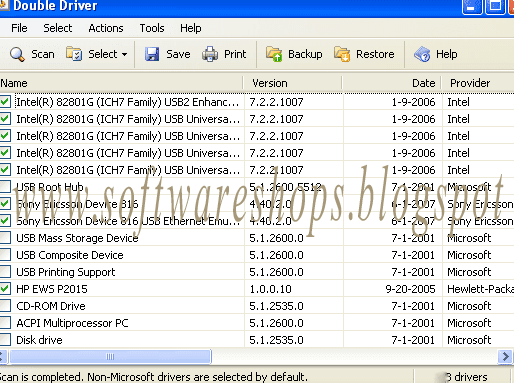Click version 5.1.2600.0 in ACPI Multiprocessor row

(276, 323)
